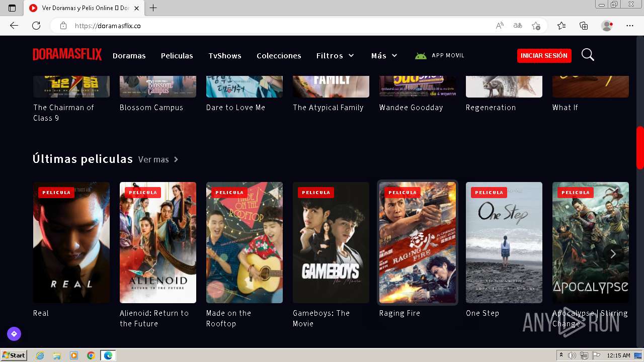Open The Atypical Family title
The image size is (644, 362).
(x=328, y=108)
